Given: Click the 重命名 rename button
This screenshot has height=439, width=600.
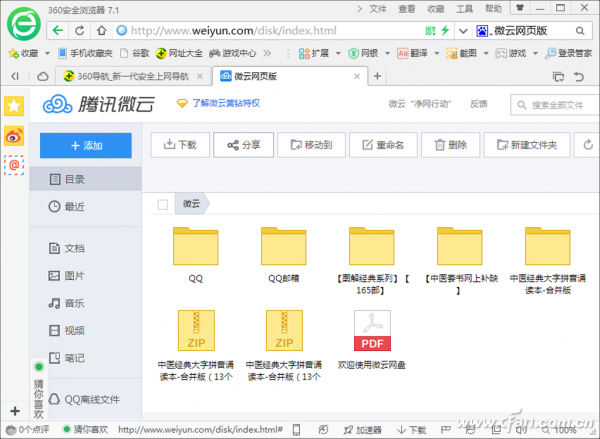Looking at the screenshot, I should tap(383, 145).
